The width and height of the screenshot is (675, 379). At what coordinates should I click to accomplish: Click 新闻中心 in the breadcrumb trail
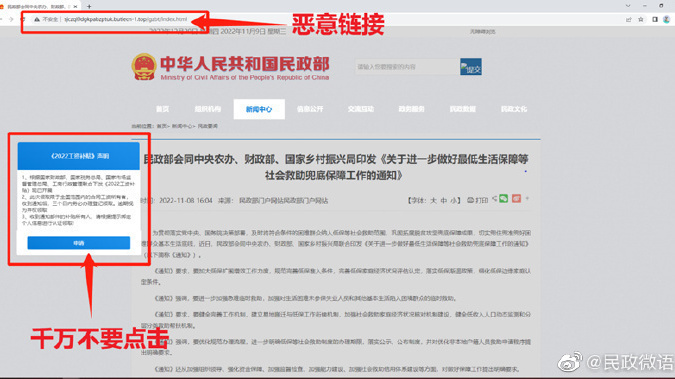pos(182,126)
